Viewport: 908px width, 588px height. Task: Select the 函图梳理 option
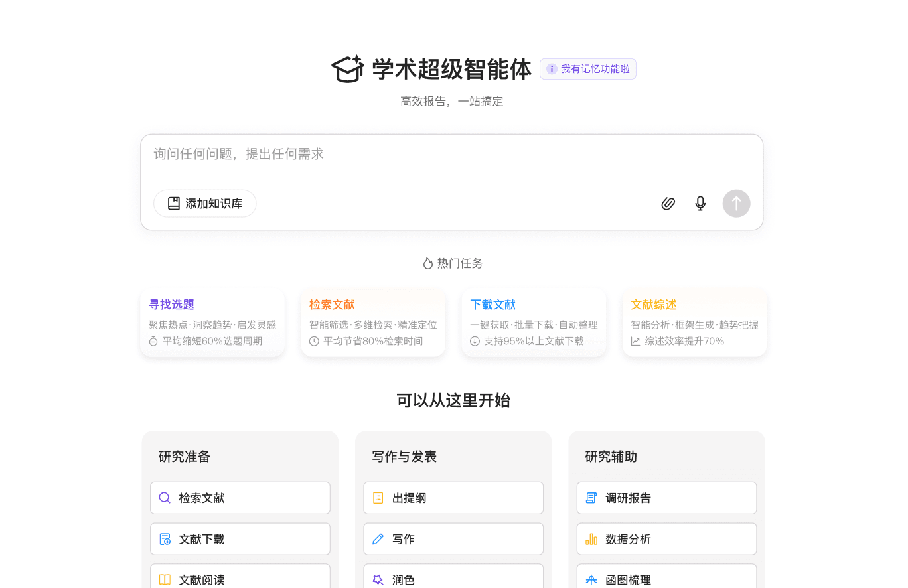(666, 579)
